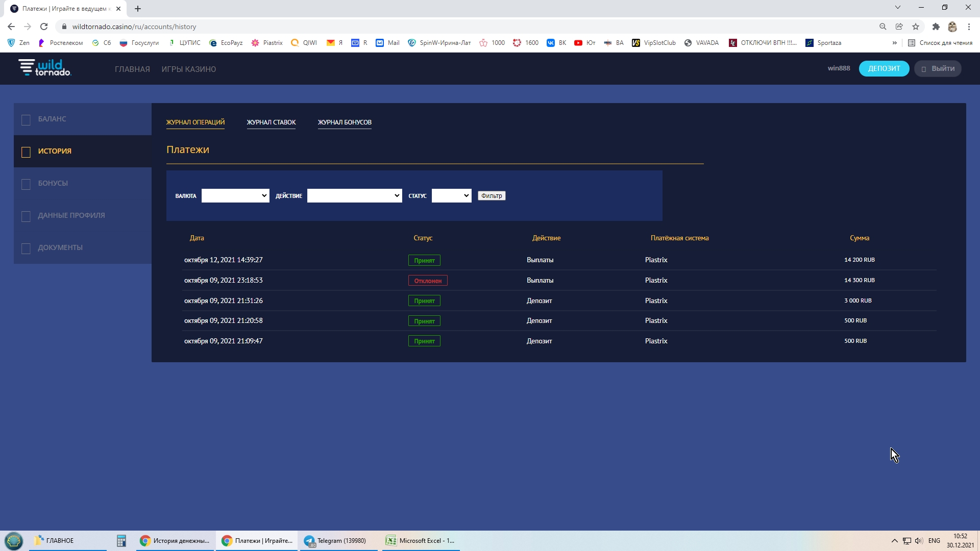Open the VAVADA bookmark
The width and height of the screenshot is (980, 551).
tap(701, 43)
